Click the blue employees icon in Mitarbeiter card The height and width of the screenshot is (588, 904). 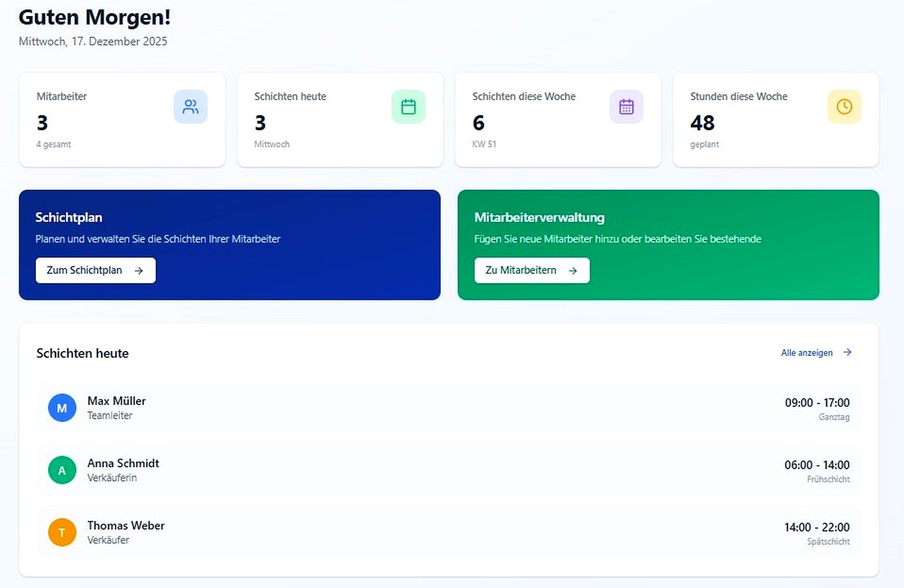click(190, 107)
